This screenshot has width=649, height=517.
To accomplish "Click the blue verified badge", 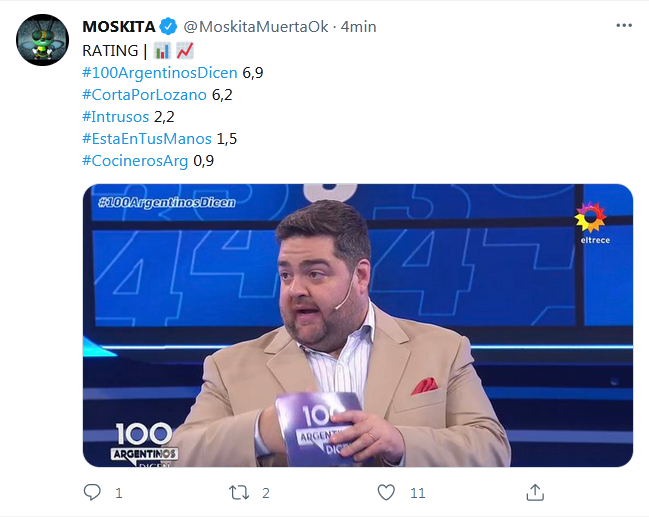I will [168, 26].
